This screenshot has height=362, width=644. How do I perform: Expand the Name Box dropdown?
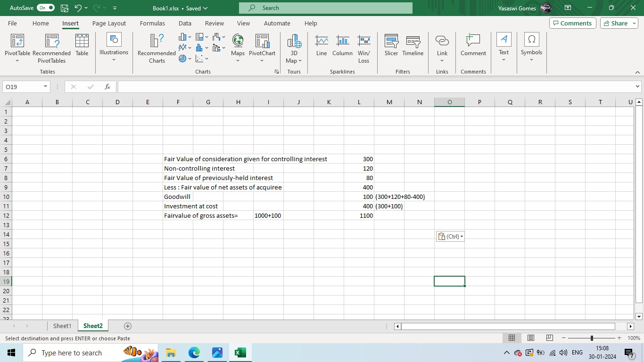(x=46, y=87)
